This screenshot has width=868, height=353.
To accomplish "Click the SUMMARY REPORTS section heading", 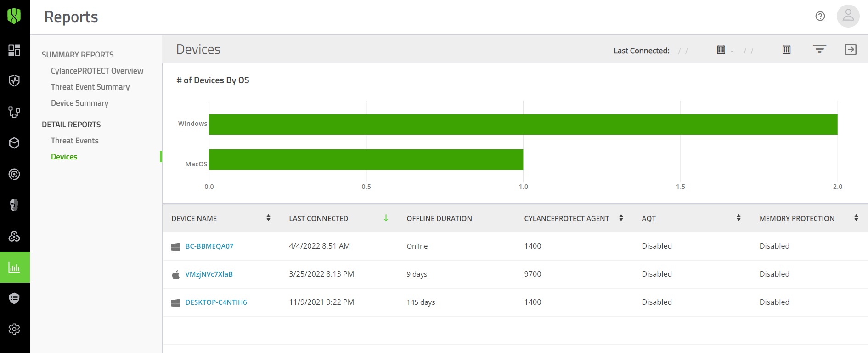I will [78, 55].
